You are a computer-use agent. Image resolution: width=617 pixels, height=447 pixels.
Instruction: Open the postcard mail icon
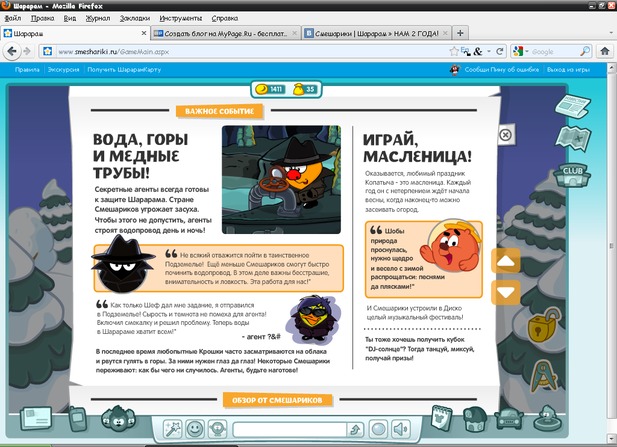point(36,418)
